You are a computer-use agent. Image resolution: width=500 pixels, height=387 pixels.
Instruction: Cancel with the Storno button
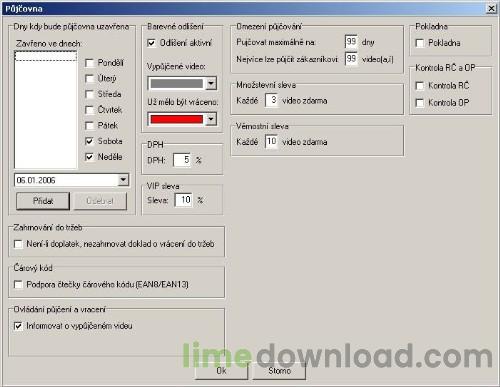[279, 371]
